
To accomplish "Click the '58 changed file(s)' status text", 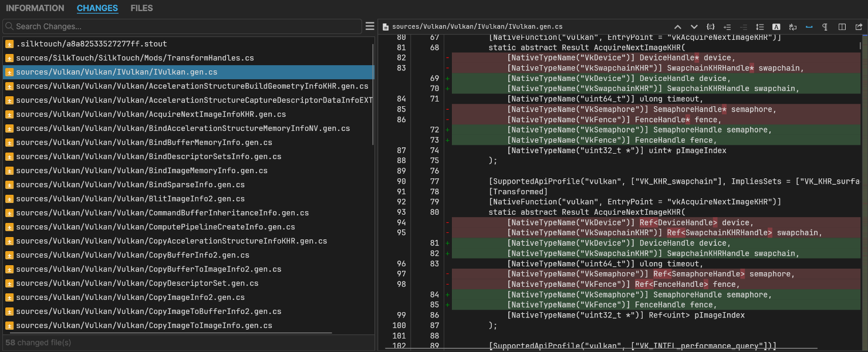I will click(38, 343).
